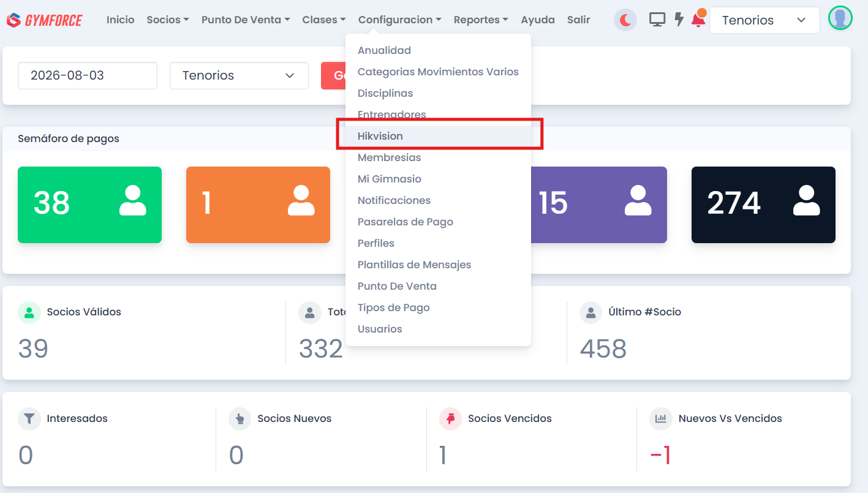Click the Socios Vencidos pin icon
The image size is (868, 493).
(450, 419)
